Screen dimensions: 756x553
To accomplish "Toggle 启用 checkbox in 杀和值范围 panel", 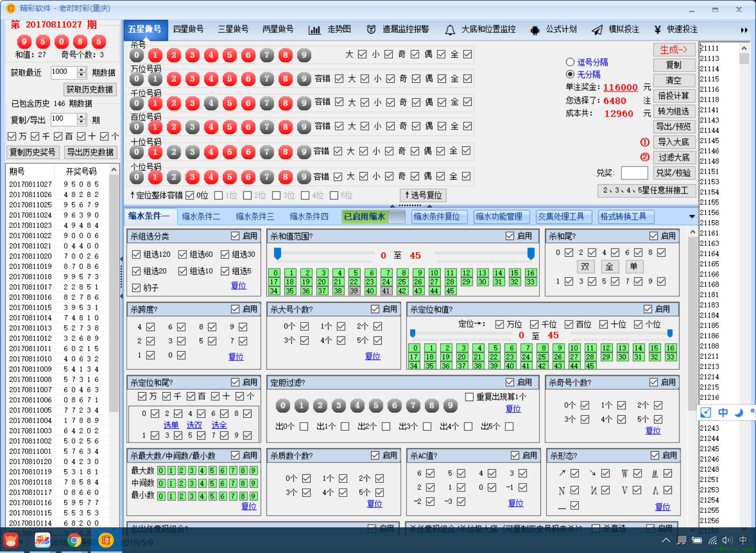I will (510, 236).
